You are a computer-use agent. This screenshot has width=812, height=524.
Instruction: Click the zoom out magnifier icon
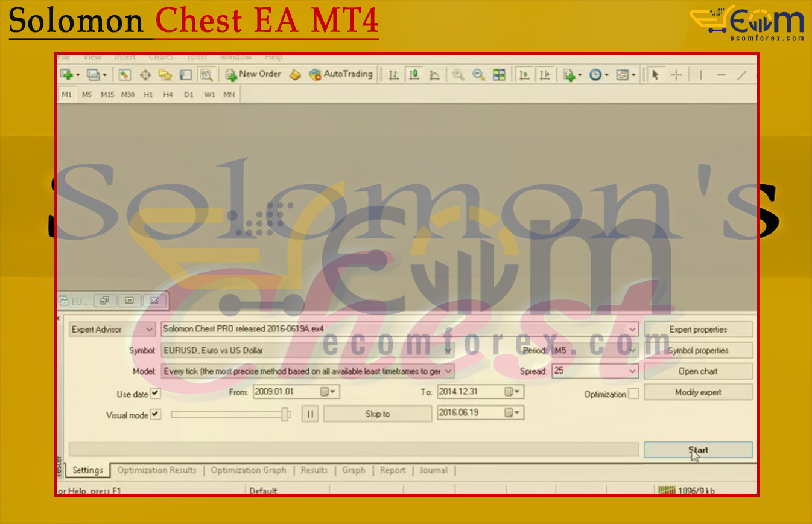(x=478, y=75)
